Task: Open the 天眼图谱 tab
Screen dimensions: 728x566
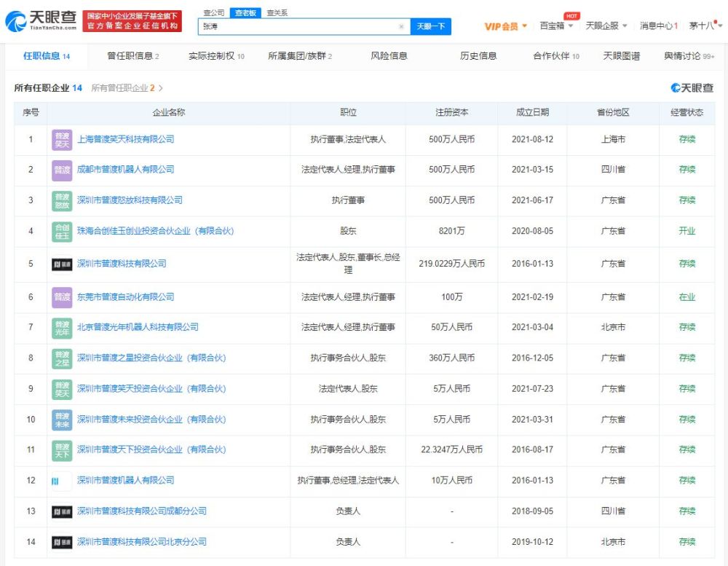Action: 621,56
